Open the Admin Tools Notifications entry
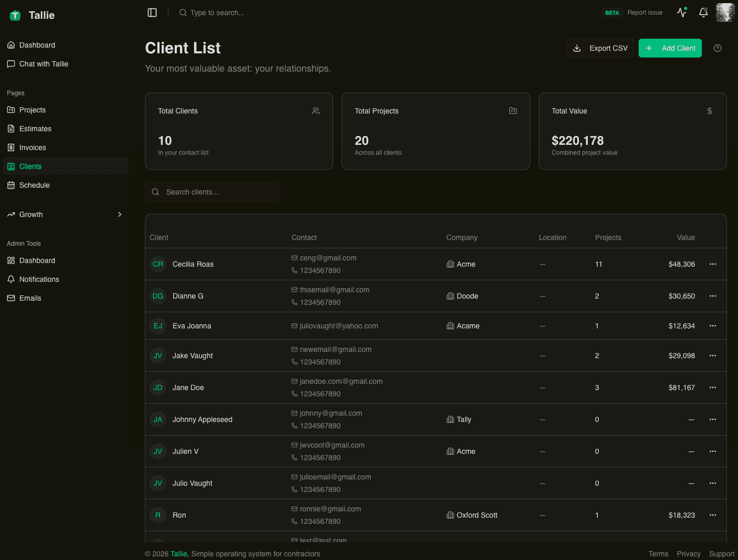 pyautogui.click(x=39, y=279)
